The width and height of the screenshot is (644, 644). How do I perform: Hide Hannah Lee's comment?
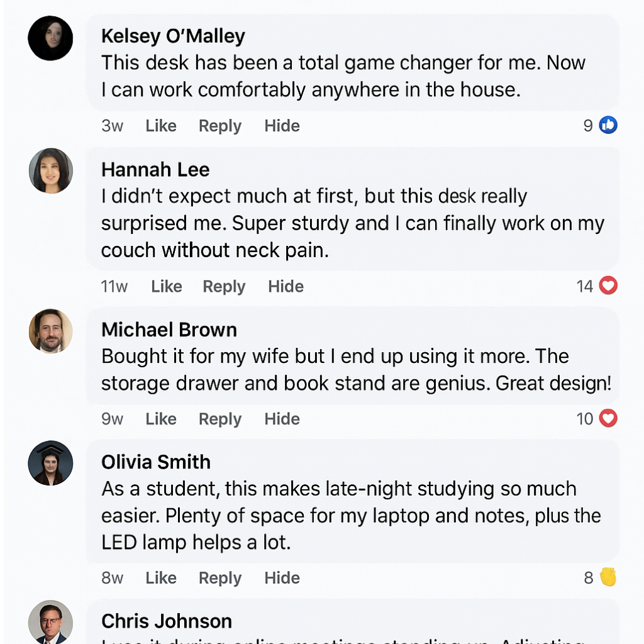[286, 287]
